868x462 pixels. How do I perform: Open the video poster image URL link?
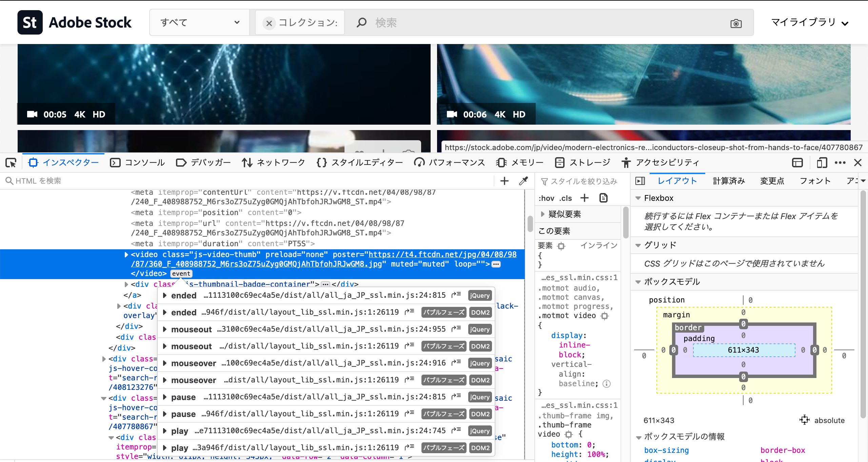[x=442, y=255]
